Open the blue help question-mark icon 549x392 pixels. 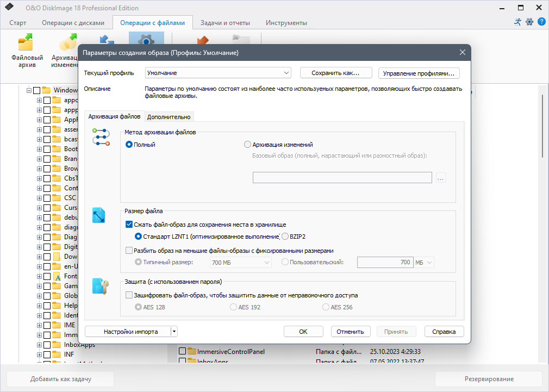point(541,22)
